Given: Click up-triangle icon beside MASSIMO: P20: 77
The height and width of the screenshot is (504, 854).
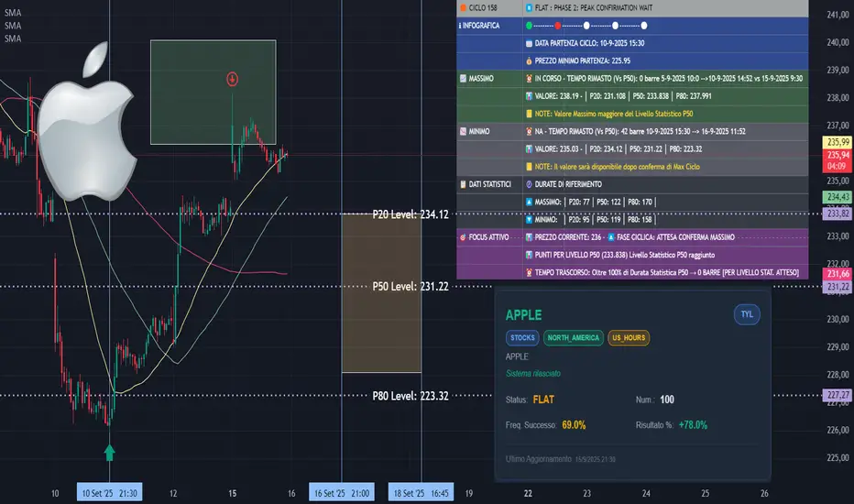Looking at the screenshot, I should [x=529, y=203].
